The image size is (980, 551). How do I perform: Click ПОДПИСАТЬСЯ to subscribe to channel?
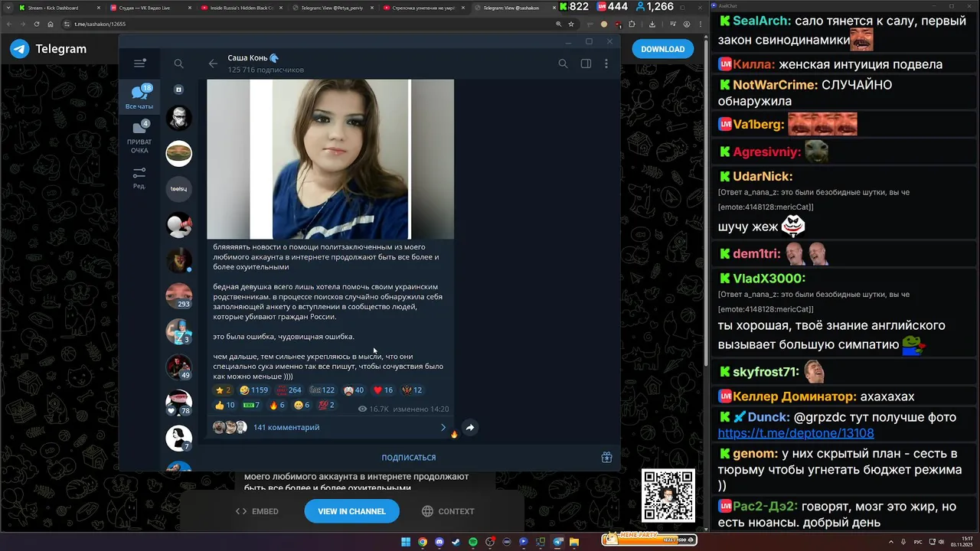409,458
